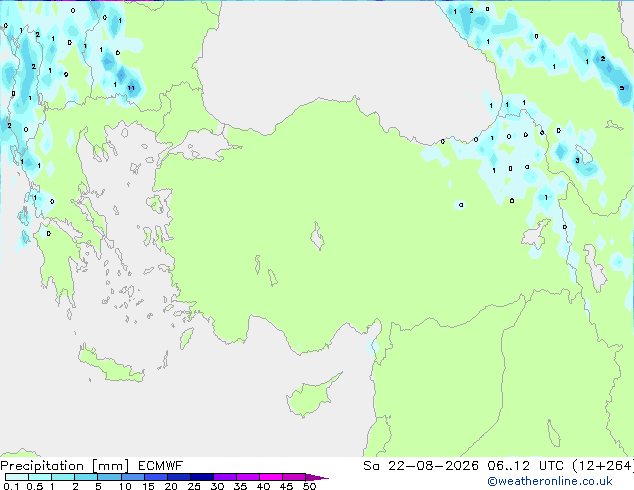The width and height of the screenshot is (634, 490).
Task: Pick the 15–20 mm legend color box
Action: click(155, 477)
